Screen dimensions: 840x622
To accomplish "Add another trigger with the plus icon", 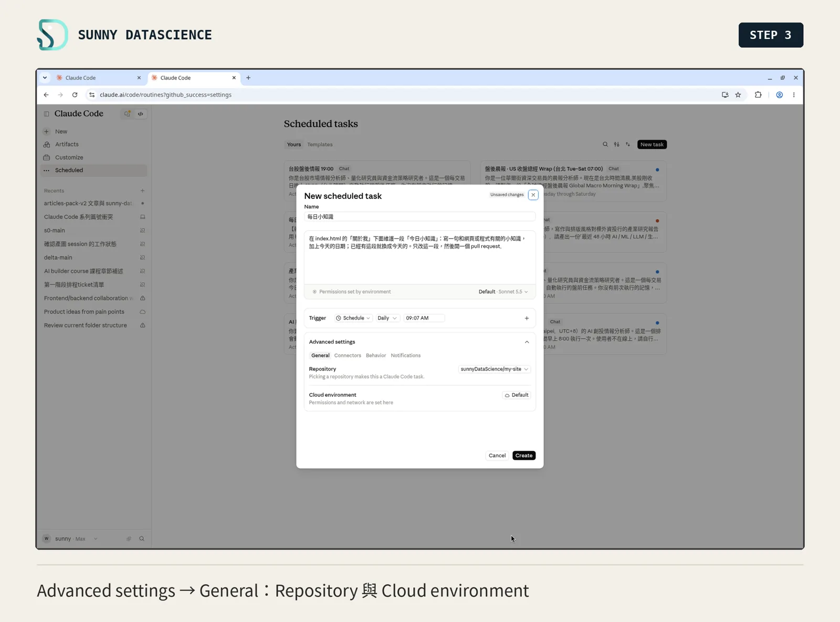I will click(x=527, y=318).
